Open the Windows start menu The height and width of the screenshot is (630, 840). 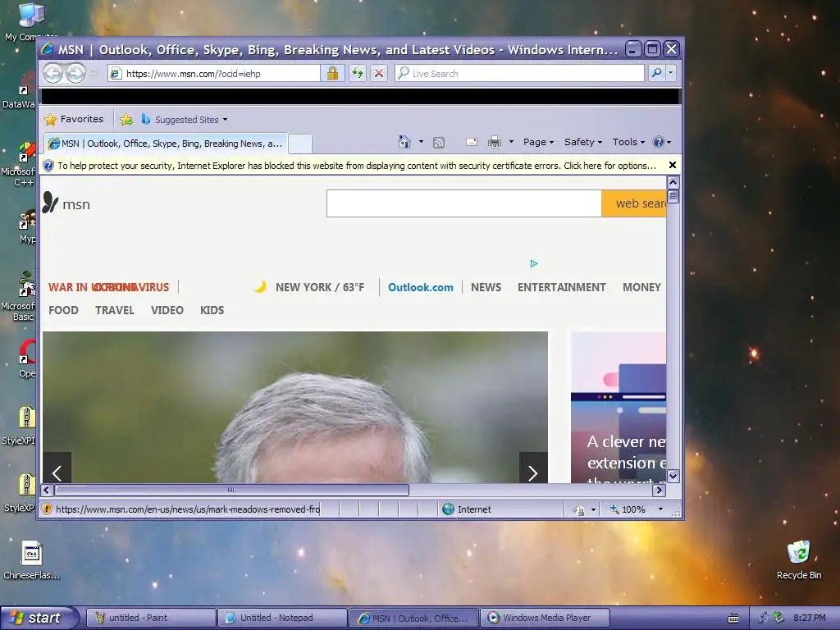coord(38,618)
